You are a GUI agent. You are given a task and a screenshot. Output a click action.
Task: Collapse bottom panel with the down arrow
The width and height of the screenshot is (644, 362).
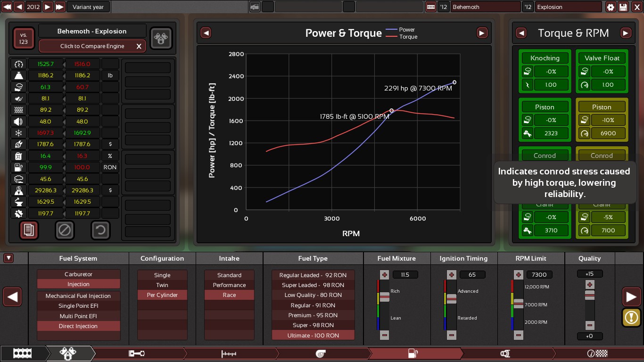(8, 258)
